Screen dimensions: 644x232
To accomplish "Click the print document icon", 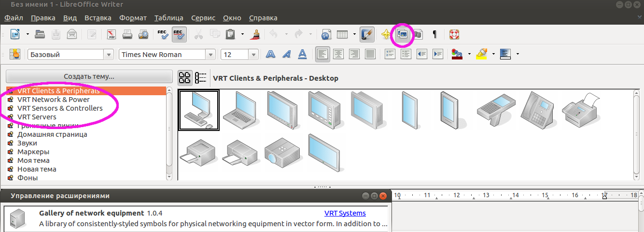I will click(127, 34).
